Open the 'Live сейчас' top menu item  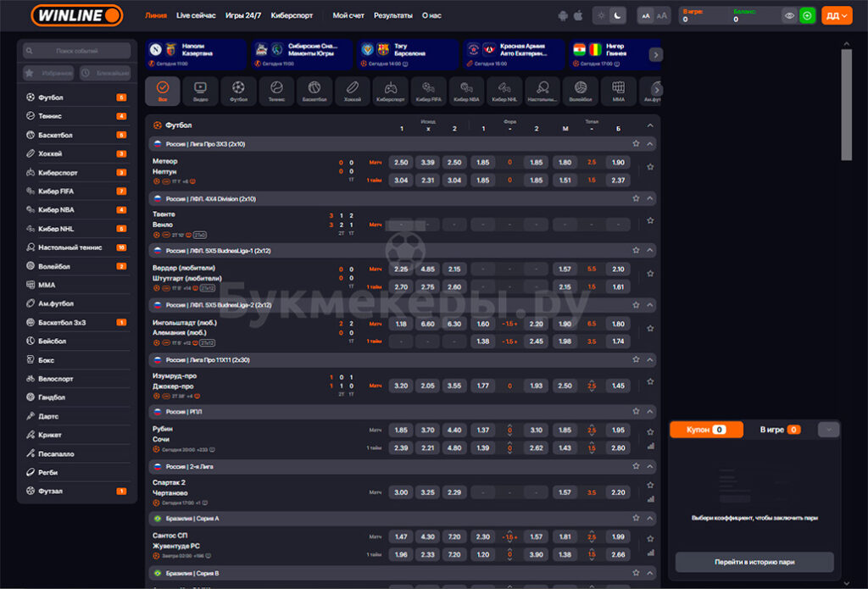pos(196,15)
